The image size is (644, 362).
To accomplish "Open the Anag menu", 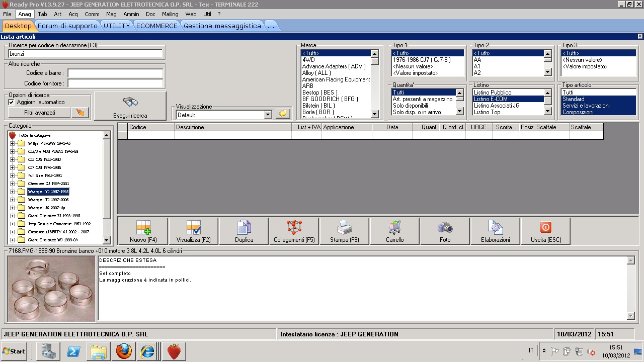I will (x=25, y=14).
